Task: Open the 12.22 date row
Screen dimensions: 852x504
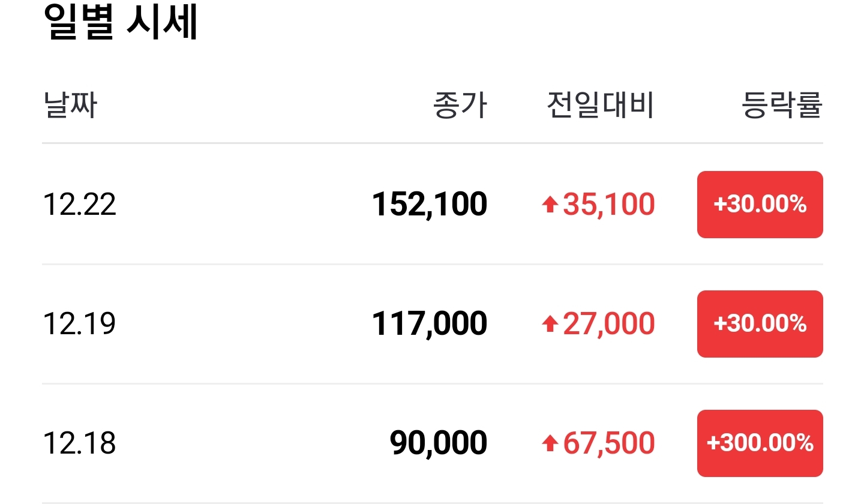Action: (433, 205)
